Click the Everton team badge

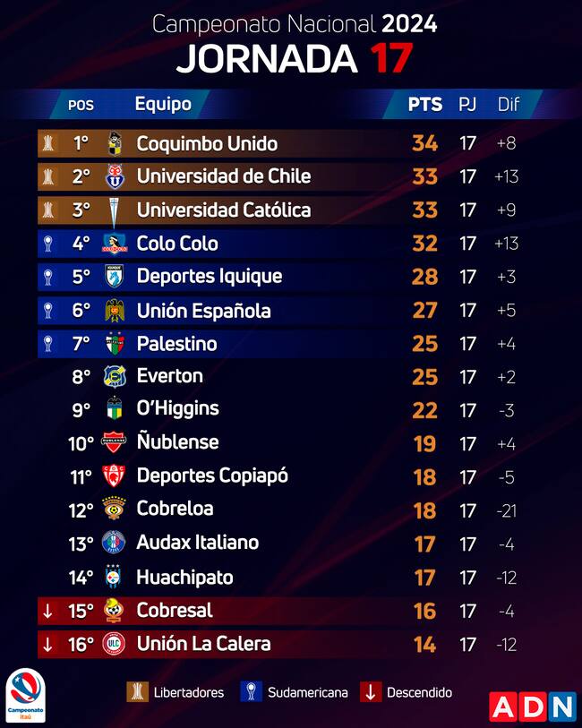click(114, 376)
